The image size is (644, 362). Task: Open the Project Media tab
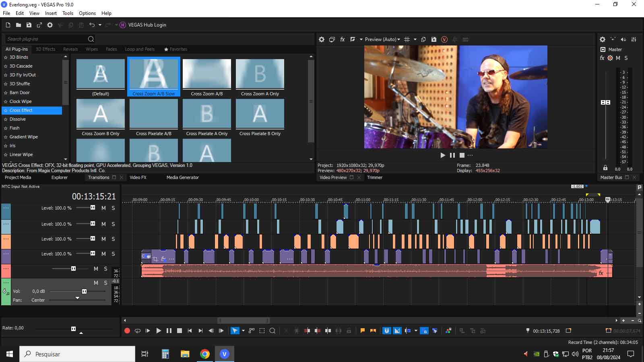[18, 177]
